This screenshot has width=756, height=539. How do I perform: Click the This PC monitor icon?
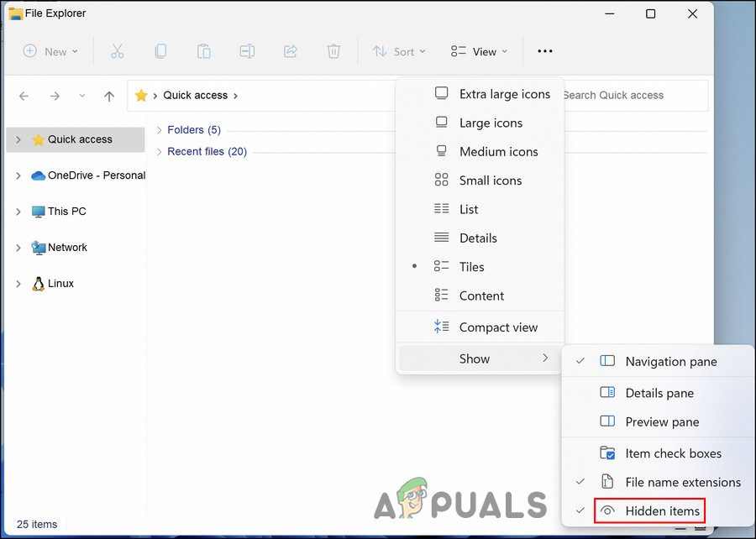tap(38, 212)
